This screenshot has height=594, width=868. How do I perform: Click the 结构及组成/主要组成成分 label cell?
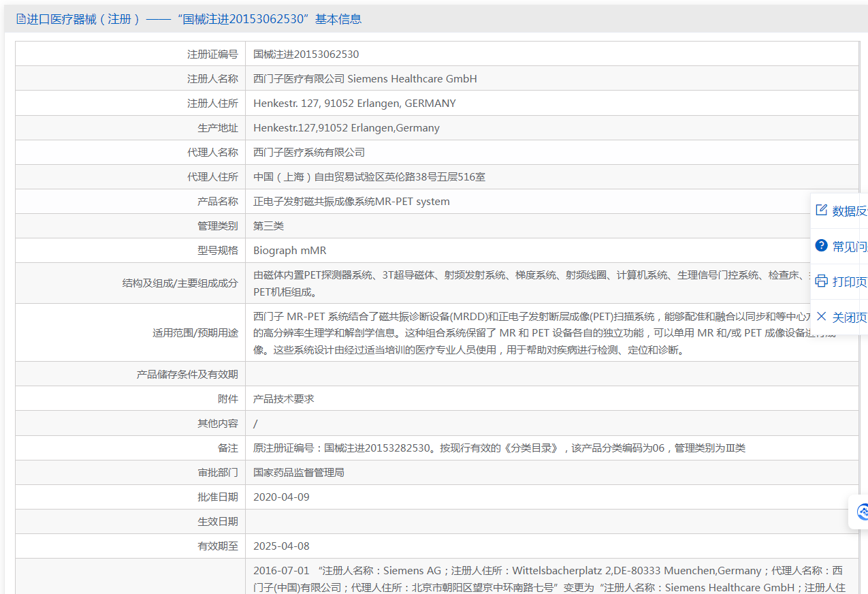click(131, 283)
